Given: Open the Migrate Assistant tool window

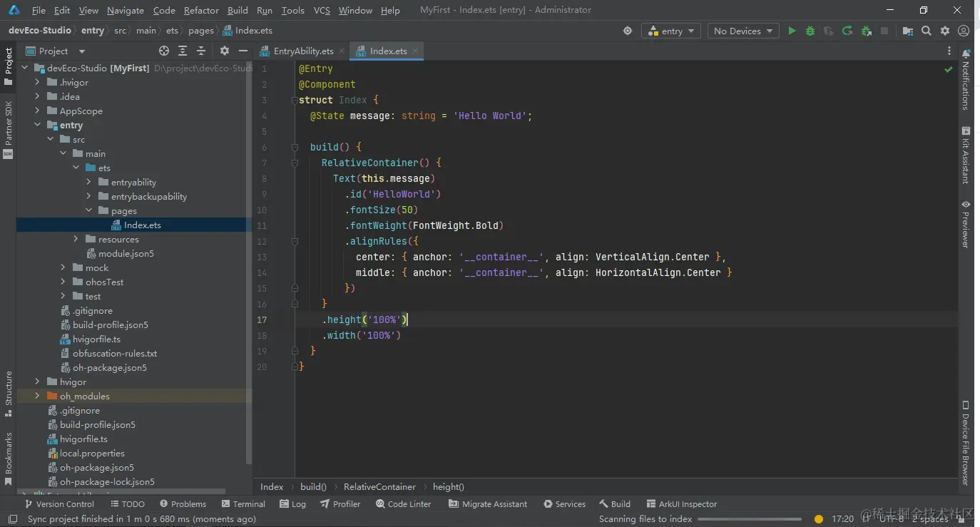Looking at the screenshot, I should 488,503.
